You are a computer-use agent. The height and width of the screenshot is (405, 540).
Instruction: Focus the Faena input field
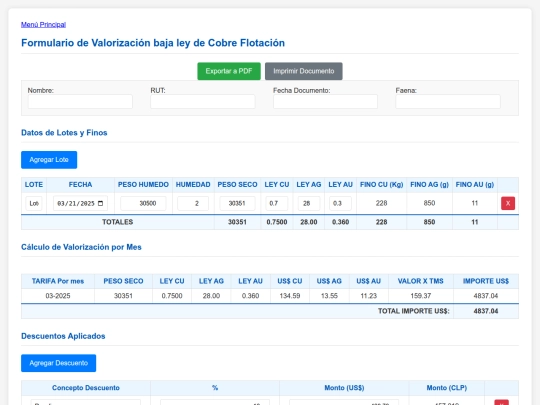pos(448,102)
